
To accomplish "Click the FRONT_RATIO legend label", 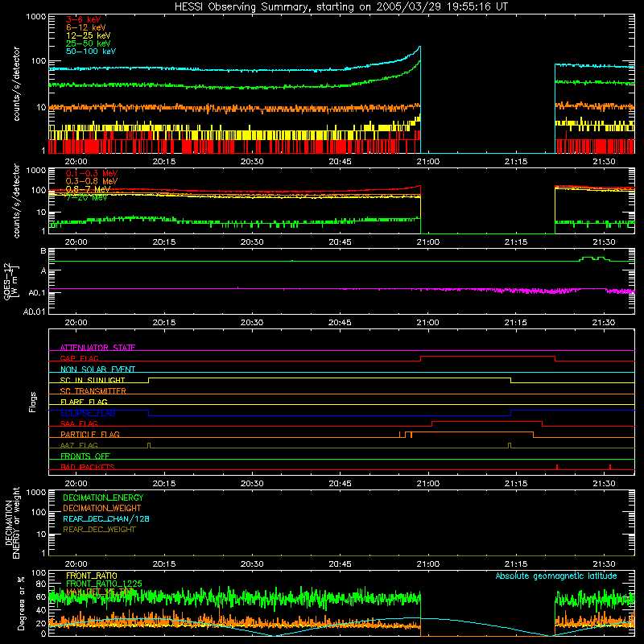I will pyautogui.click(x=92, y=576).
